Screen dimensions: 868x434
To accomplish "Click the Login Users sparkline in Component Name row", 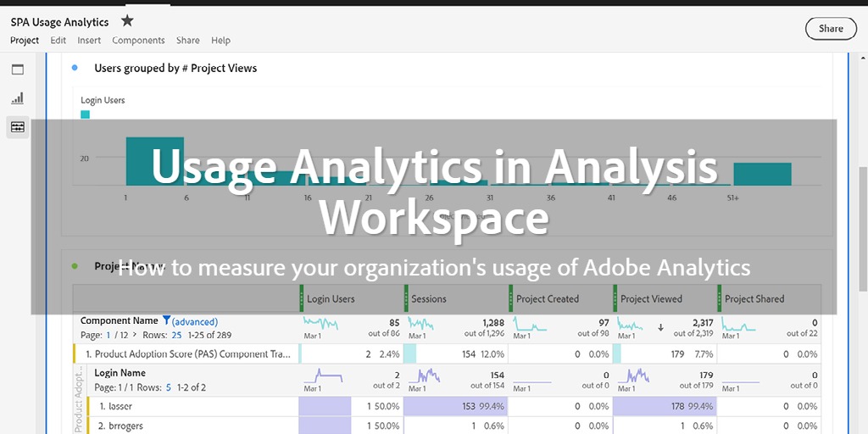I will point(320,324).
